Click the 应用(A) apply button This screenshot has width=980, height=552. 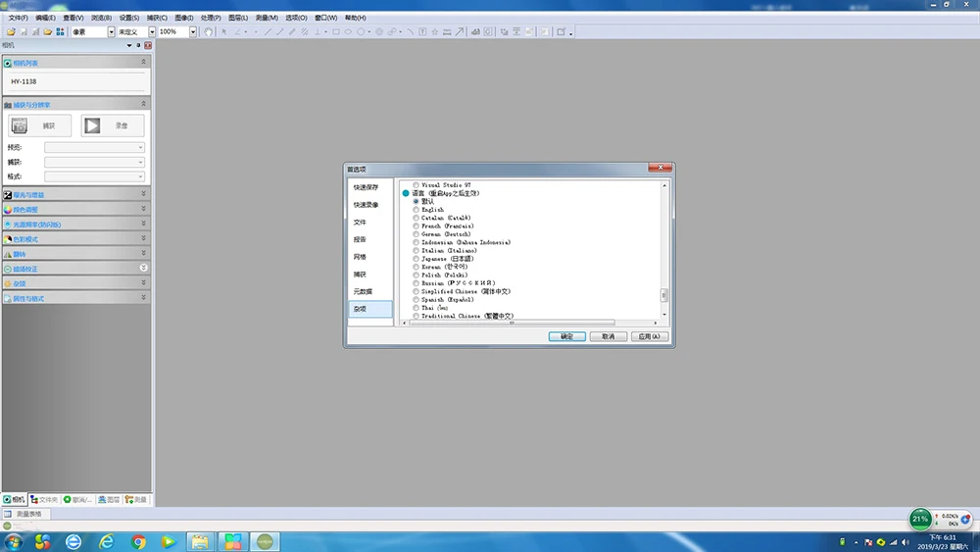(x=650, y=337)
